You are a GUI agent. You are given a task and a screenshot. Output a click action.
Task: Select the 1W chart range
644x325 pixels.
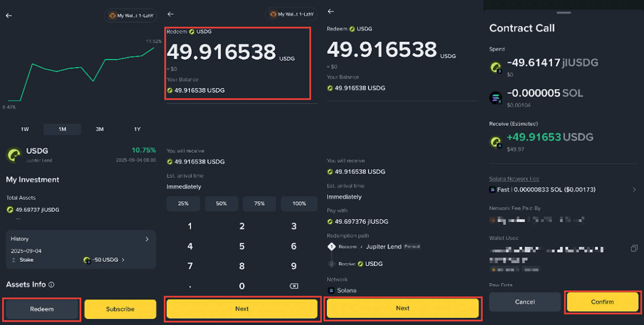(x=25, y=129)
